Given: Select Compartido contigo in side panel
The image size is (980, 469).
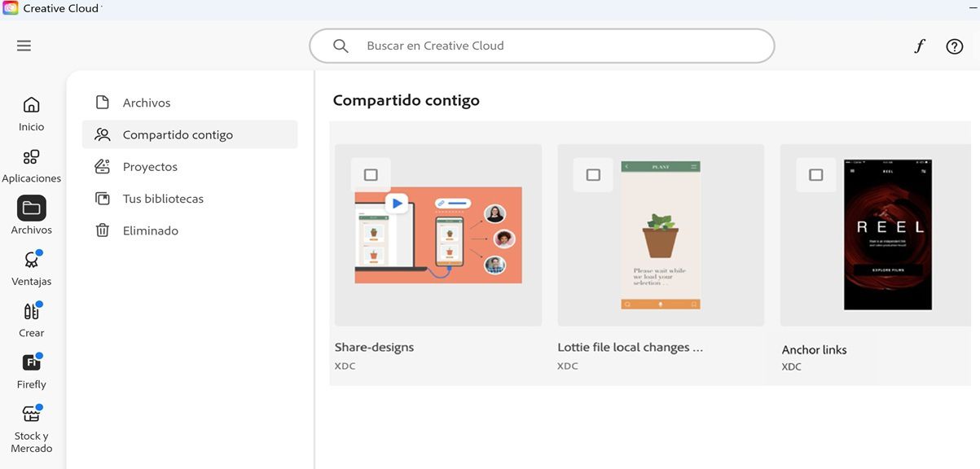Looking at the screenshot, I should (178, 135).
